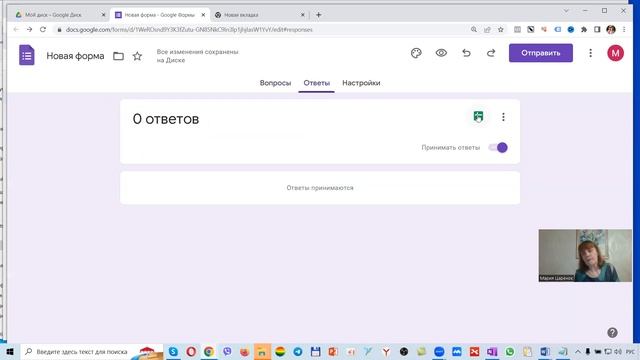Viewport: 640px width, 360px height.
Task: Switch to the Вопросы tab
Action: [x=275, y=83]
